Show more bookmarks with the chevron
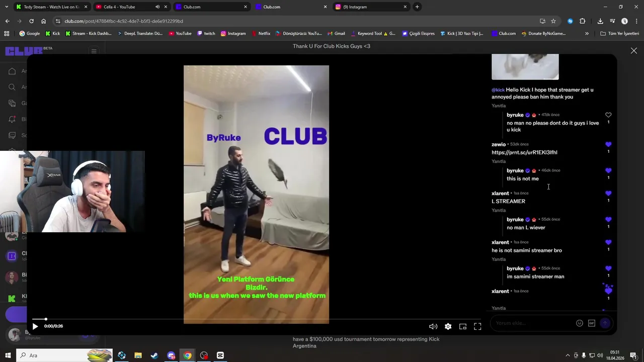This screenshot has width=644, height=362. coord(587,34)
